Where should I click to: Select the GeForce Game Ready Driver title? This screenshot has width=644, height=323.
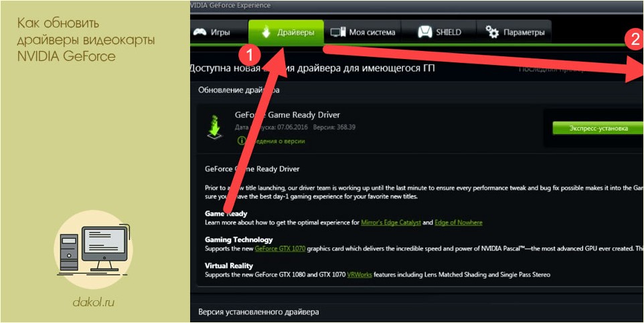(287, 115)
